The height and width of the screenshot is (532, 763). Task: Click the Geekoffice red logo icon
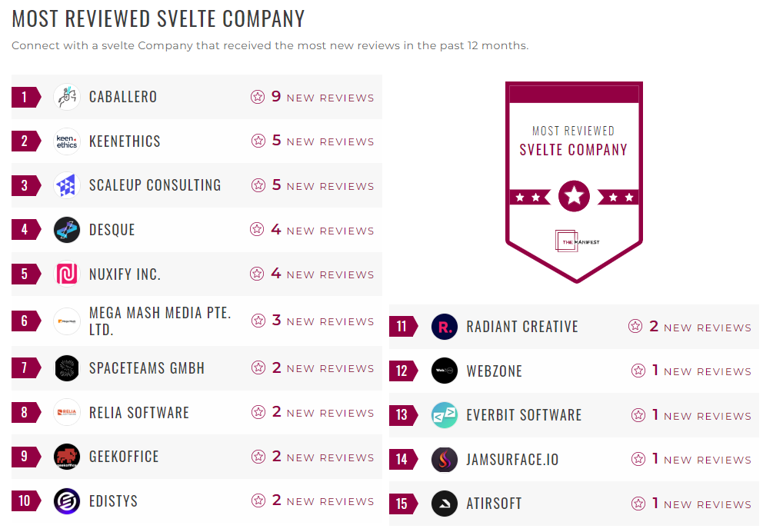67,457
